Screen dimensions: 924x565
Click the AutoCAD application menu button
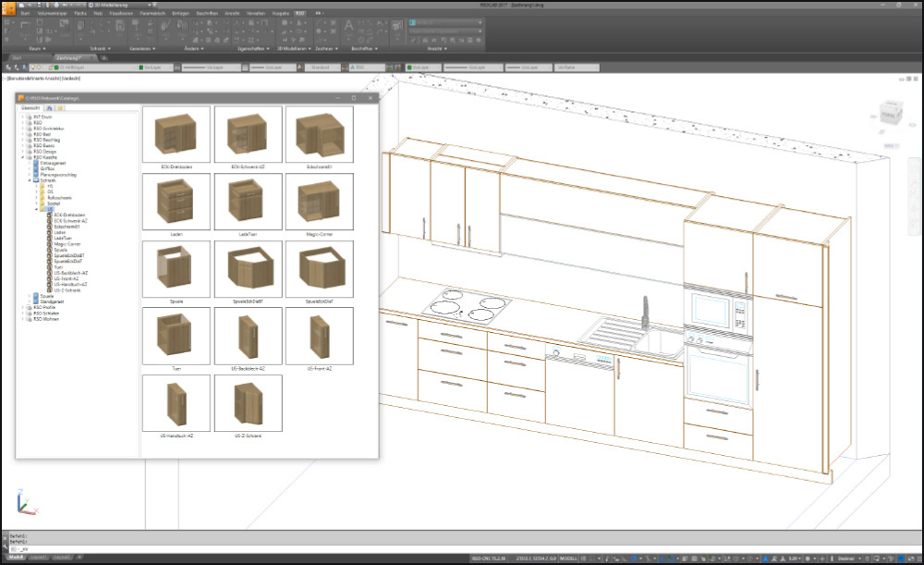pyautogui.click(x=8, y=7)
